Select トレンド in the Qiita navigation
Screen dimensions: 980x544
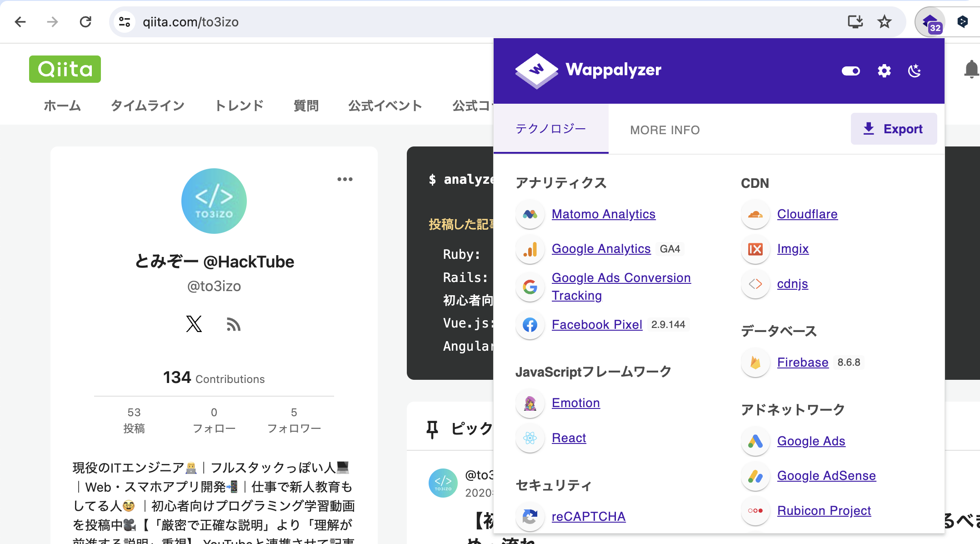tap(239, 106)
